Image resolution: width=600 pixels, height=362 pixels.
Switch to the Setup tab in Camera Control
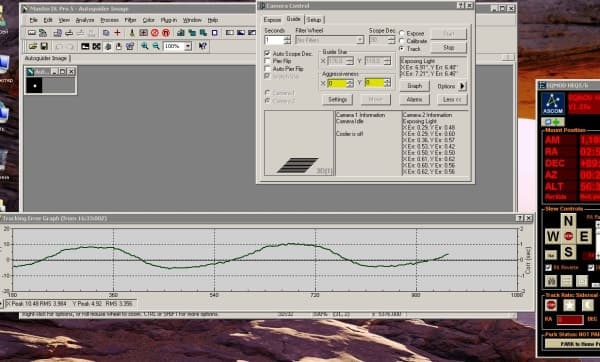pyautogui.click(x=314, y=20)
